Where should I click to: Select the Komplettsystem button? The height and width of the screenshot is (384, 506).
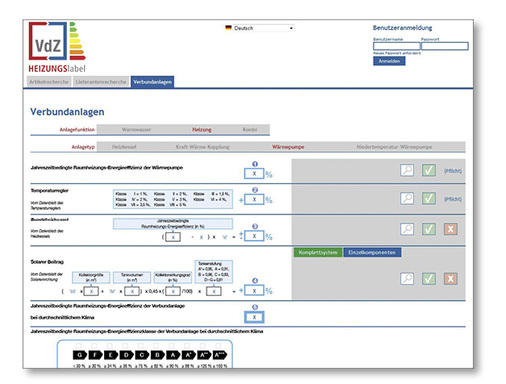tap(318, 252)
